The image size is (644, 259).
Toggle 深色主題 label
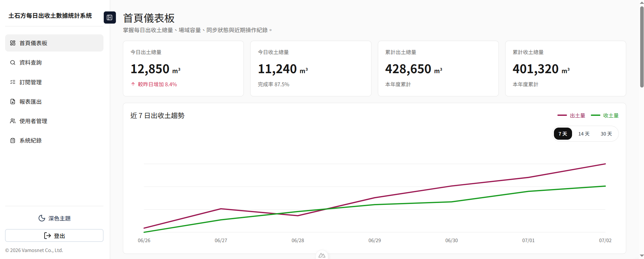(x=60, y=218)
